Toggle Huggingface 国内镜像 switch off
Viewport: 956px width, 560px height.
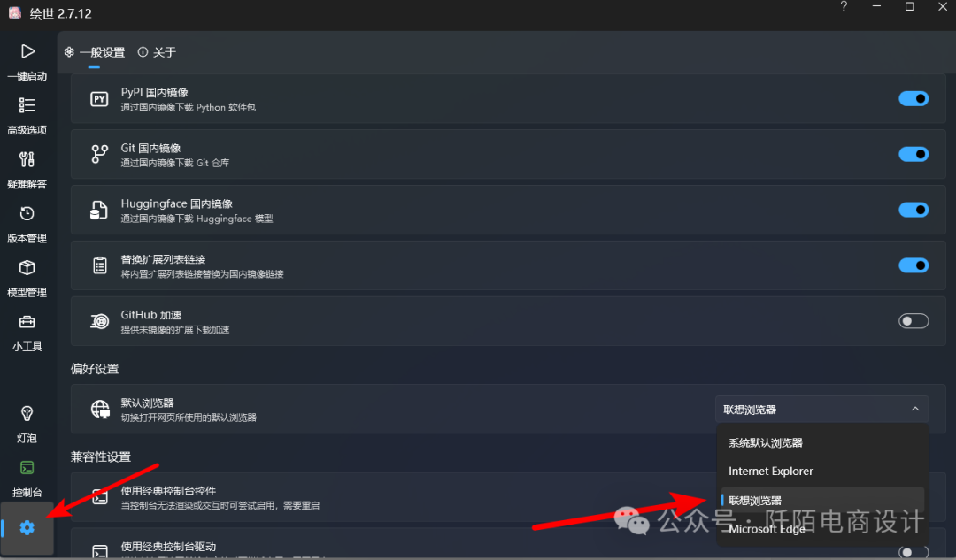click(x=913, y=210)
